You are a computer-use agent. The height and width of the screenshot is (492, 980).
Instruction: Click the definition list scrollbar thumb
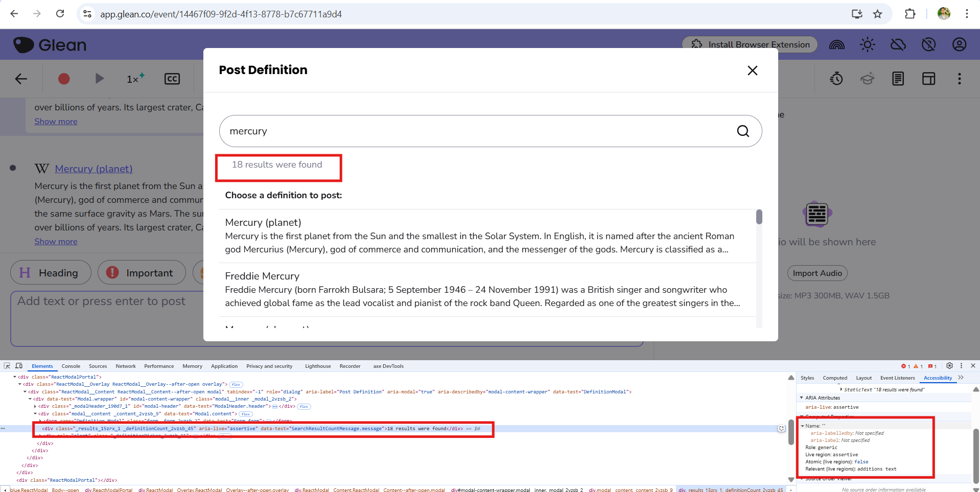759,217
